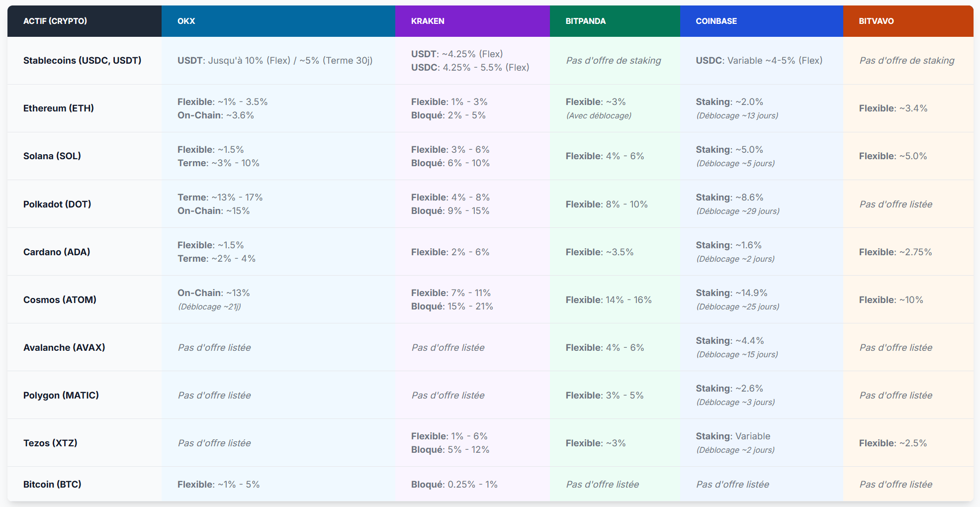Click Coinbase 'USDC: Variable ~4-5% (Flex)'
This screenshot has height=507, width=980.
[x=759, y=61]
